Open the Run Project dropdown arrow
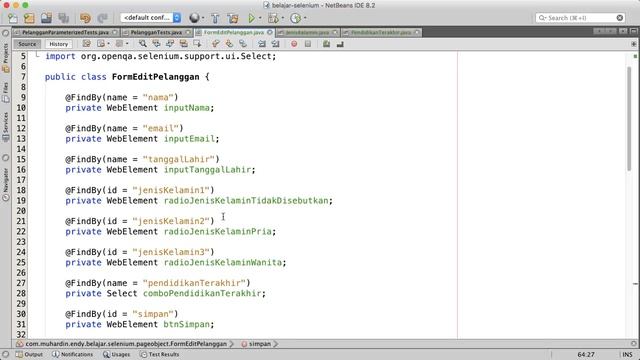Screen dimensions: 640x360 coord(260,18)
